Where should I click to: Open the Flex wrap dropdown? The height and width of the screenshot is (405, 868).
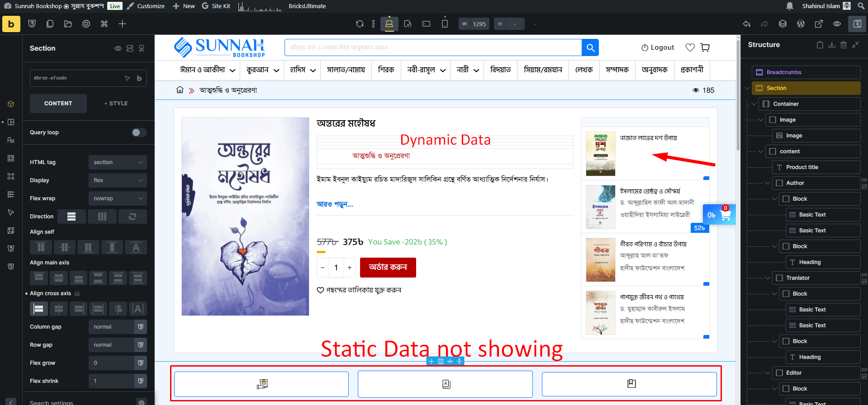pos(118,198)
